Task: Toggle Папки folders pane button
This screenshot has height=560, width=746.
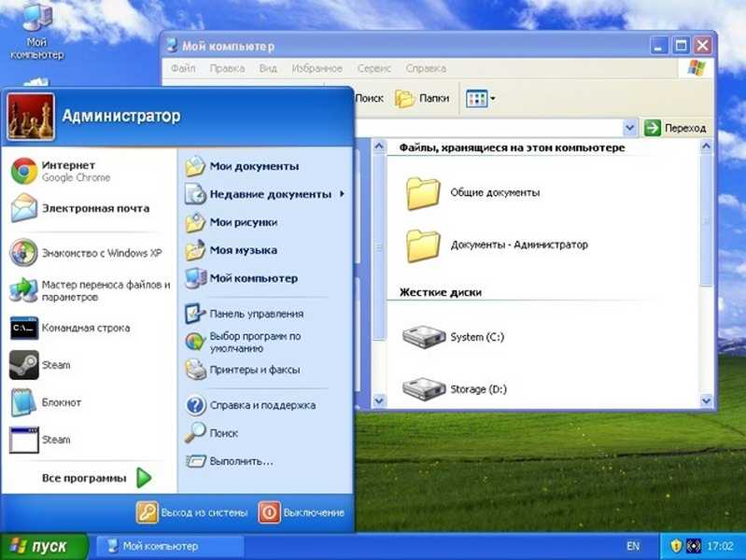Action: [x=422, y=99]
